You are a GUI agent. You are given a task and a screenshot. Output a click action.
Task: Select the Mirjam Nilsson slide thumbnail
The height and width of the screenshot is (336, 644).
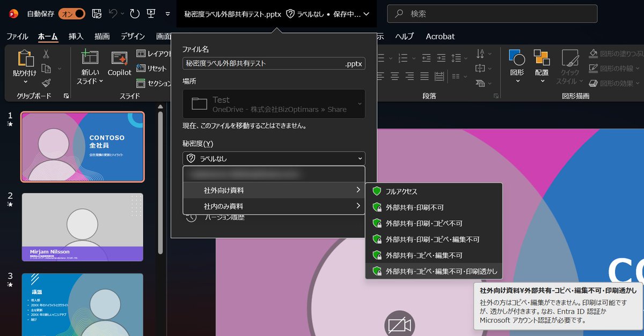[82, 225]
